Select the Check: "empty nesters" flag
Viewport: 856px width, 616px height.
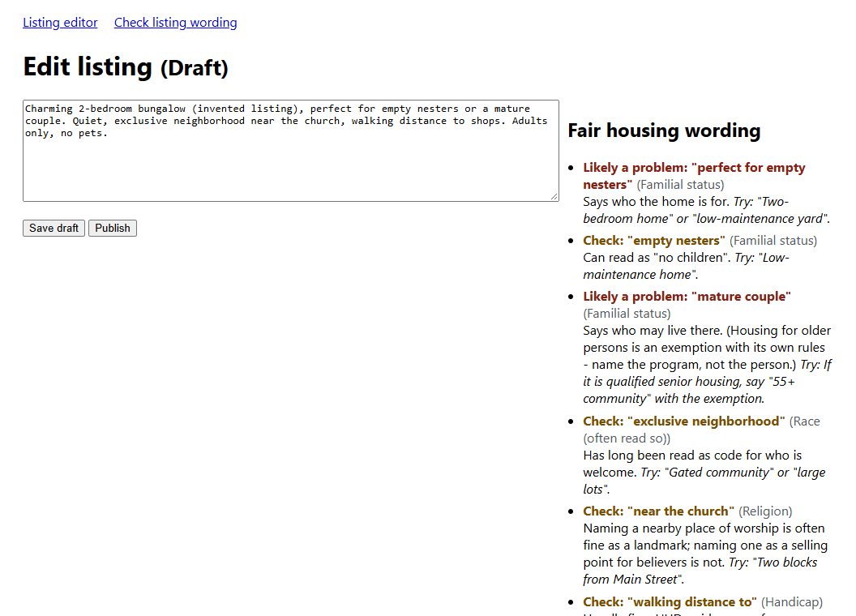[x=654, y=240]
